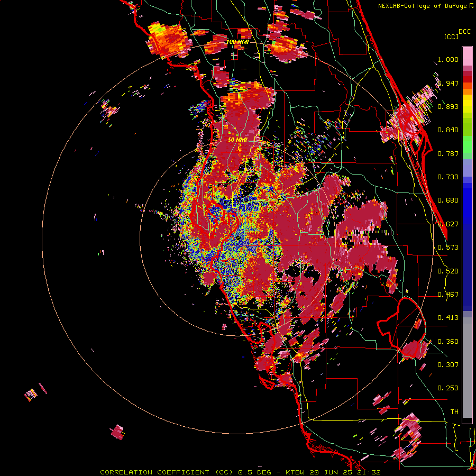This screenshot has height=476, width=476.
Task: Select the 0.307 scale value
Action: point(448,365)
